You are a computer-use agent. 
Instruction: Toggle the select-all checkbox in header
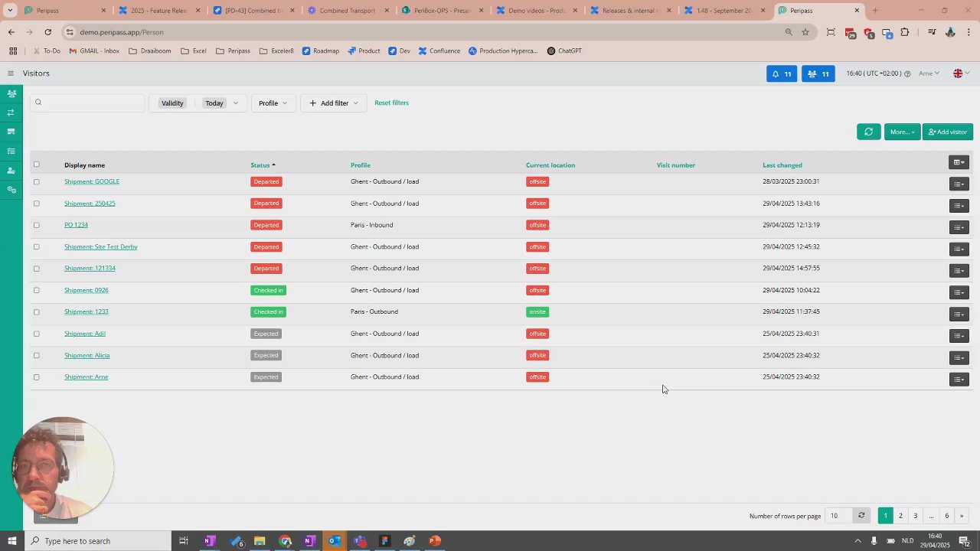(36, 165)
